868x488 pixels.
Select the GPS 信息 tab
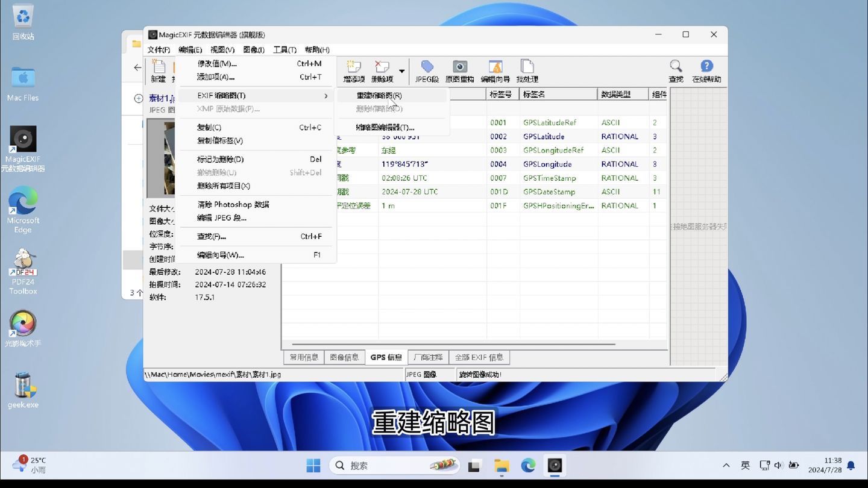pyautogui.click(x=386, y=357)
